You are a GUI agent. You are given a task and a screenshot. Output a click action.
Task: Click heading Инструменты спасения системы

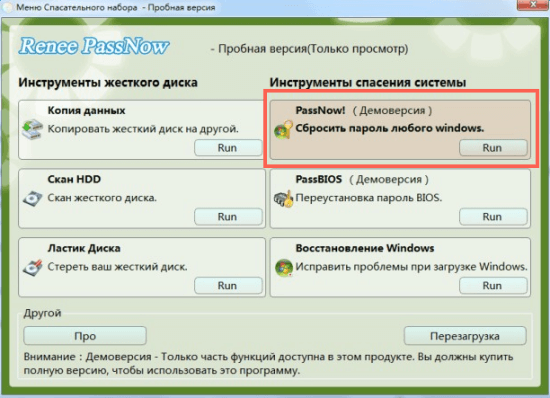point(368,83)
